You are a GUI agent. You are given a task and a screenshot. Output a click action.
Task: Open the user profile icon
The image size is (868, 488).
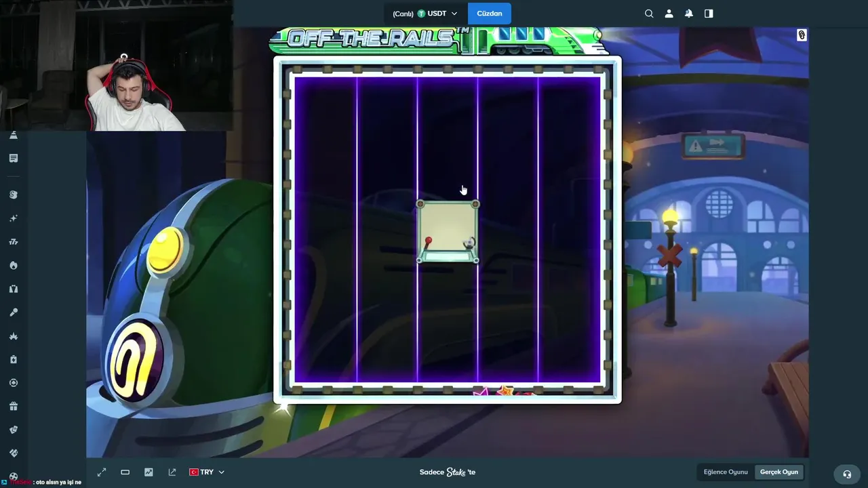click(x=669, y=14)
